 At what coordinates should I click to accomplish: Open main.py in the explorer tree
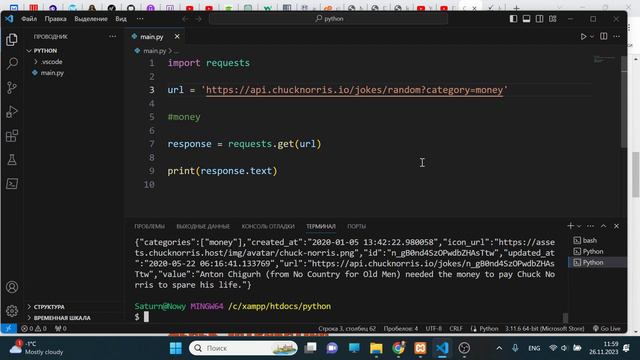52,73
